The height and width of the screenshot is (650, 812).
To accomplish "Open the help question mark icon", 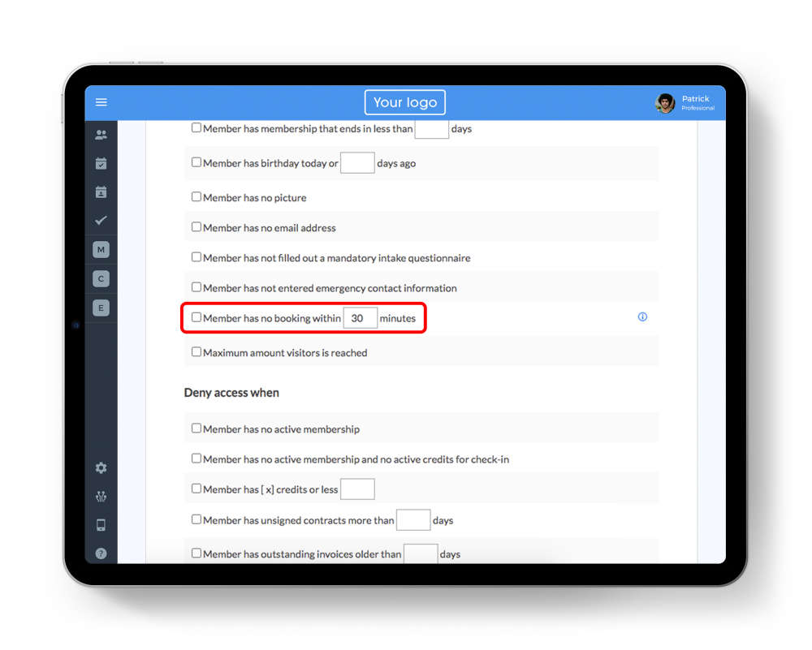I will (x=101, y=553).
